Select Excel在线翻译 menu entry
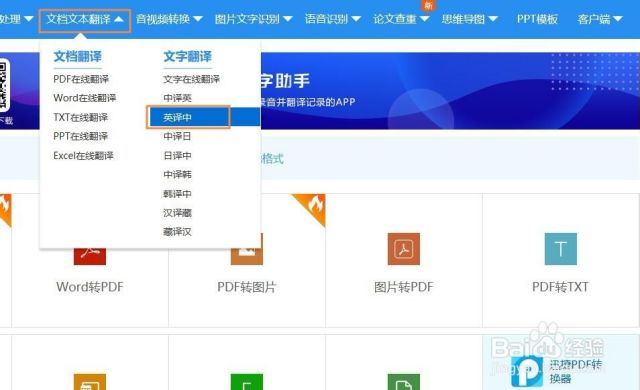 (83, 155)
